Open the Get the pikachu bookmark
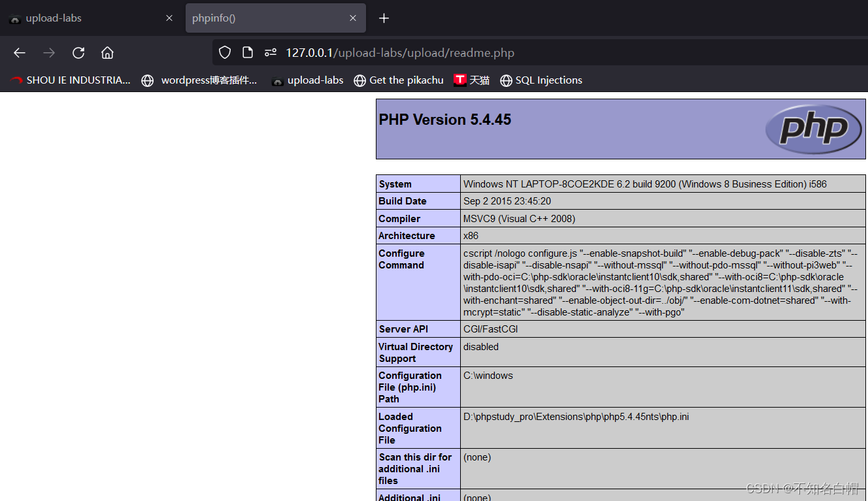This screenshot has height=501, width=868. pyautogui.click(x=399, y=80)
